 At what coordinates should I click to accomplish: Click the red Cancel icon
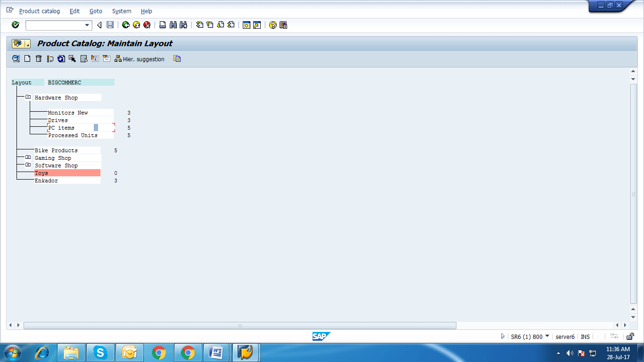pos(147,25)
